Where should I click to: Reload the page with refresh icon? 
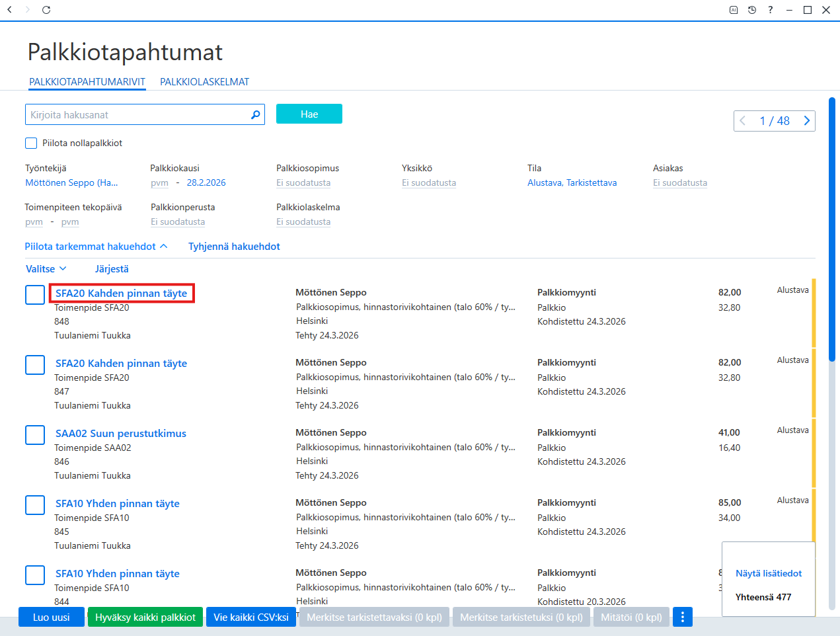point(46,10)
